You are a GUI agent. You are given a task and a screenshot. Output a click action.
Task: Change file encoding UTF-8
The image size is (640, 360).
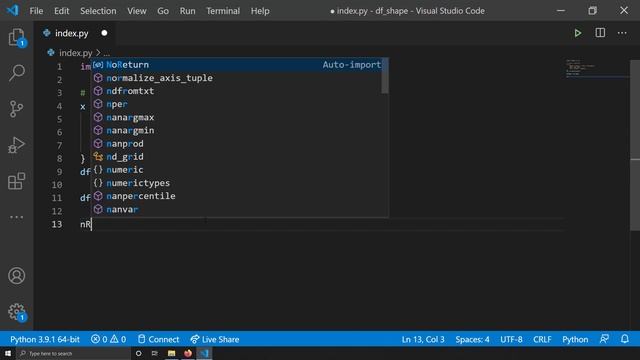point(511,339)
